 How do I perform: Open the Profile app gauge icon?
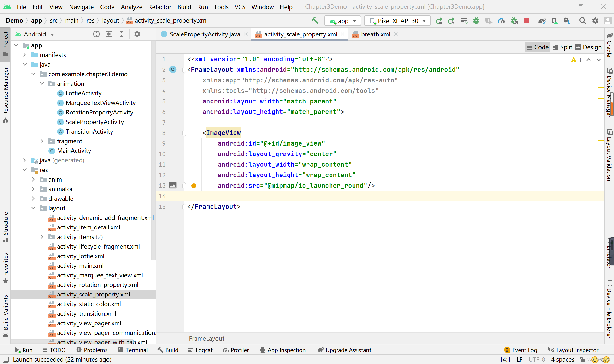501,21
